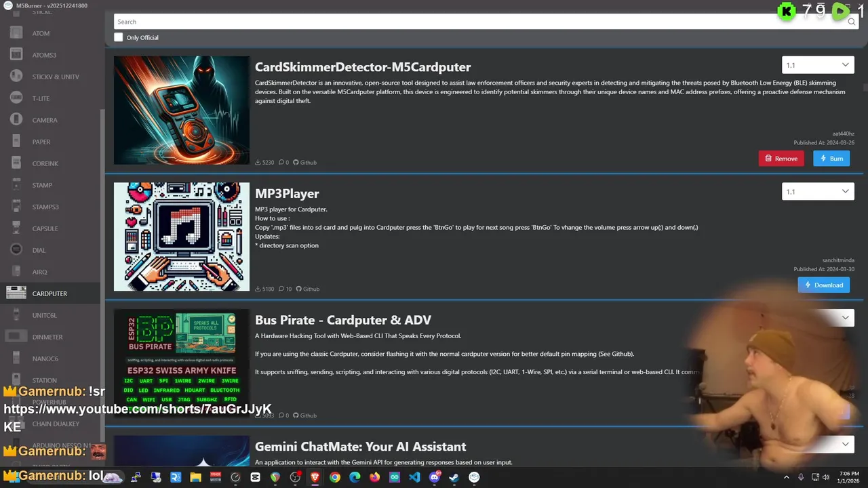Screen dimensions: 868x488
Task: Click the MP3Player title
Action: (287, 194)
